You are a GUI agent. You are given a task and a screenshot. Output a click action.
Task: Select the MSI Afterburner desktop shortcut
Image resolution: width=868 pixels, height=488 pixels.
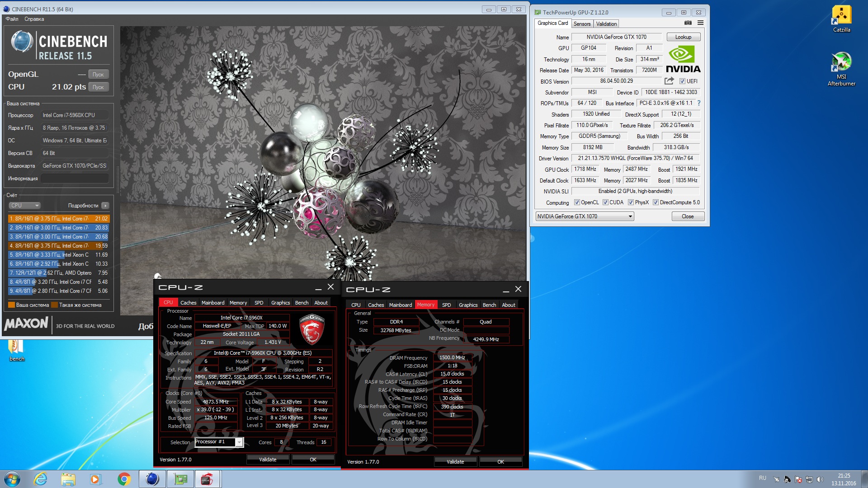(x=841, y=69)
